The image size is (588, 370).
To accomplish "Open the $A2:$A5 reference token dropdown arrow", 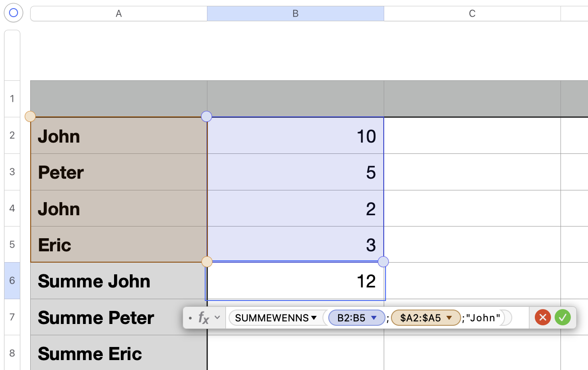I will (449, 318).
